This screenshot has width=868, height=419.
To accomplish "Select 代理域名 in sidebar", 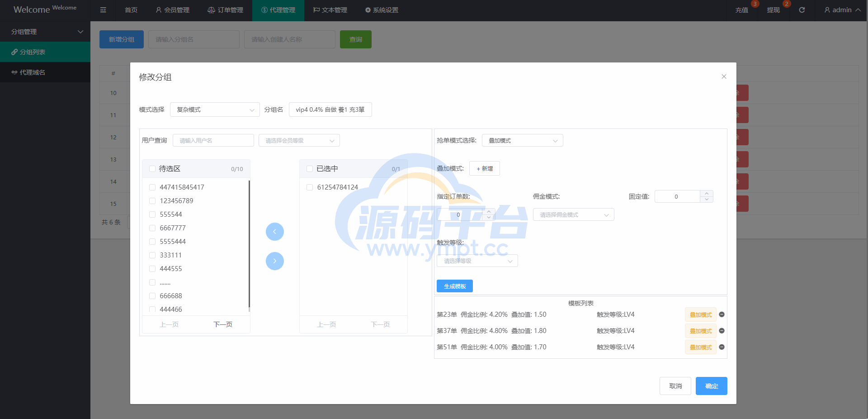I will (x=45, y=72).
